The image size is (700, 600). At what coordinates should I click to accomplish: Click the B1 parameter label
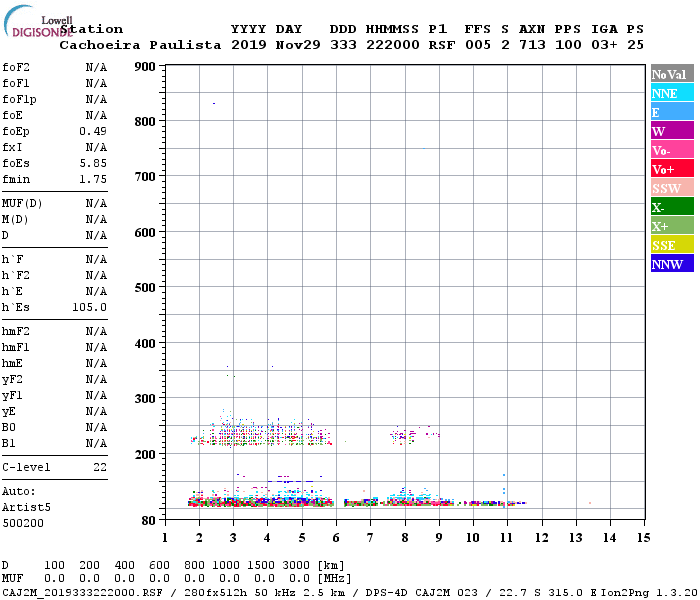point(9,444)
